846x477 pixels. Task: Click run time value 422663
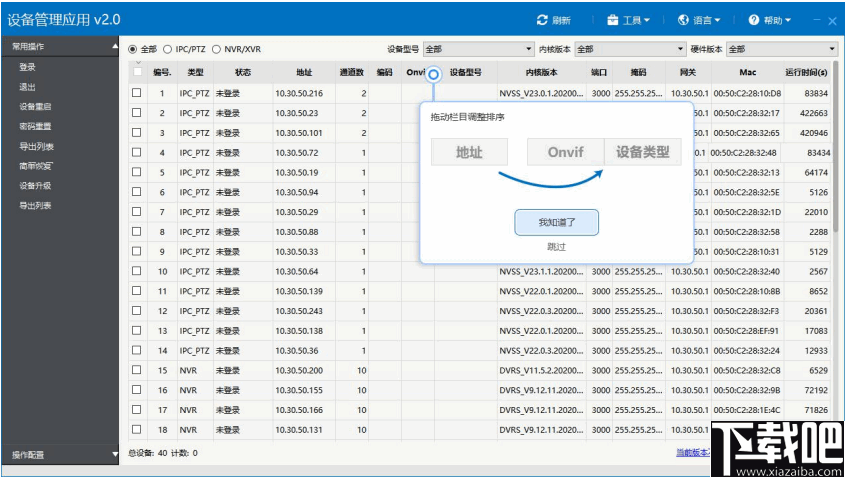pos(814,113)
